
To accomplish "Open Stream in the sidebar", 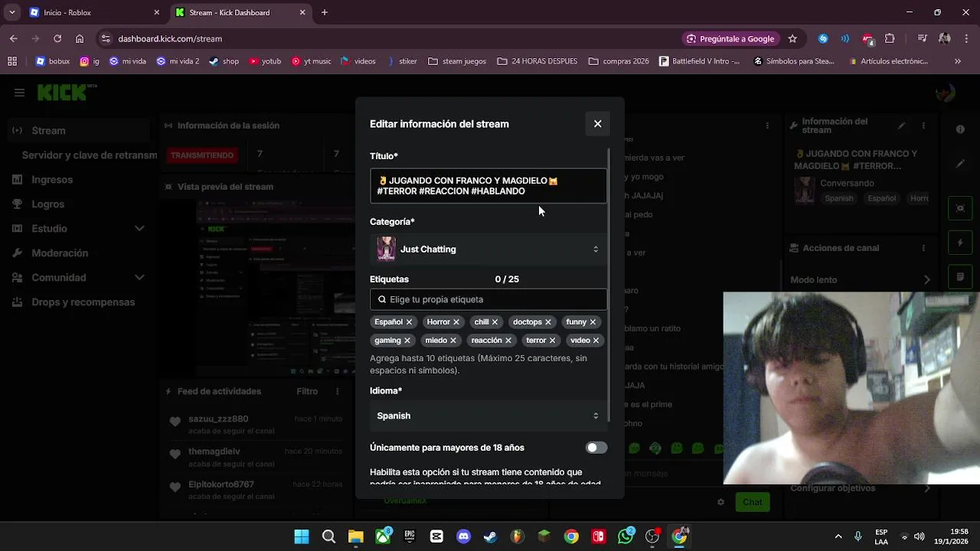I will (80, 131).
